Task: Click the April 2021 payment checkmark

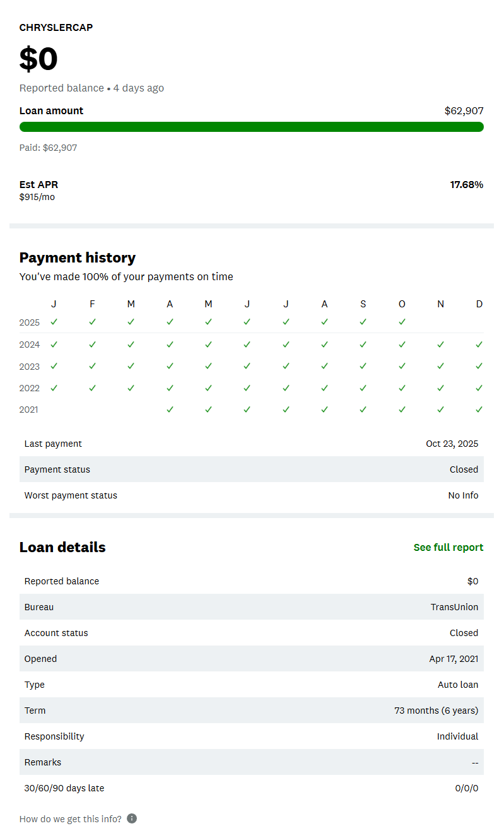Action: (170, 410)
